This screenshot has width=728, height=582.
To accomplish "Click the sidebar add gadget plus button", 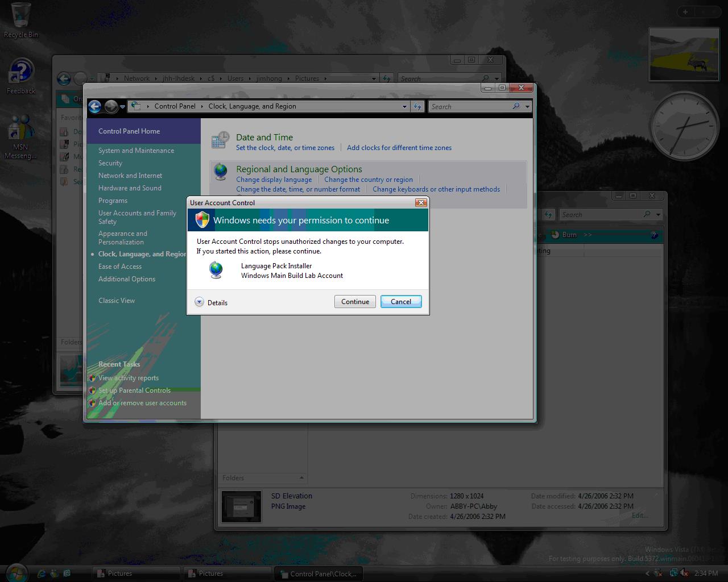I will coord(685,11).
